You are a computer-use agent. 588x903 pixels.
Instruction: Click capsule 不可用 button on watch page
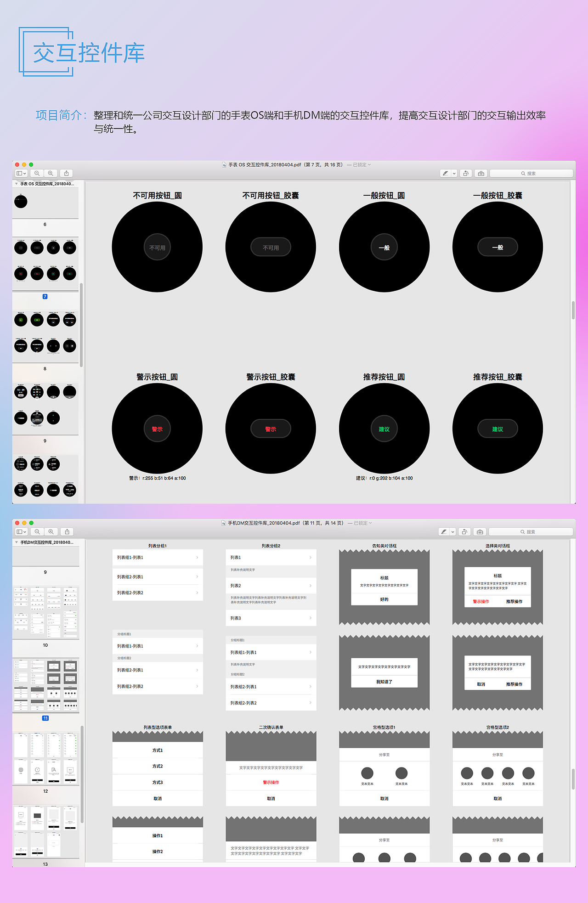(x=271, y=247)
